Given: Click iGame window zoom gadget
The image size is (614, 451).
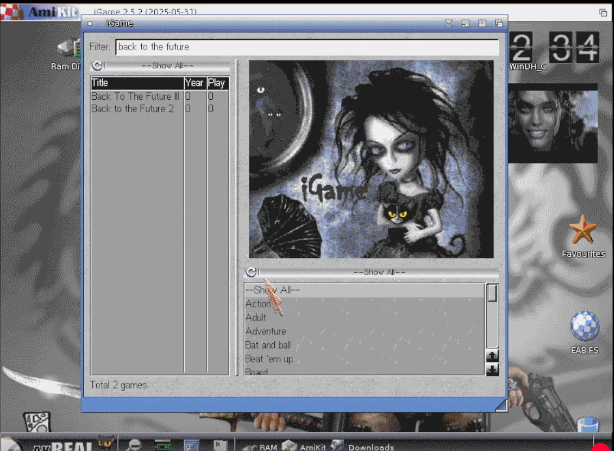Looking at the screenshot, I should click(x=482, y=23).
